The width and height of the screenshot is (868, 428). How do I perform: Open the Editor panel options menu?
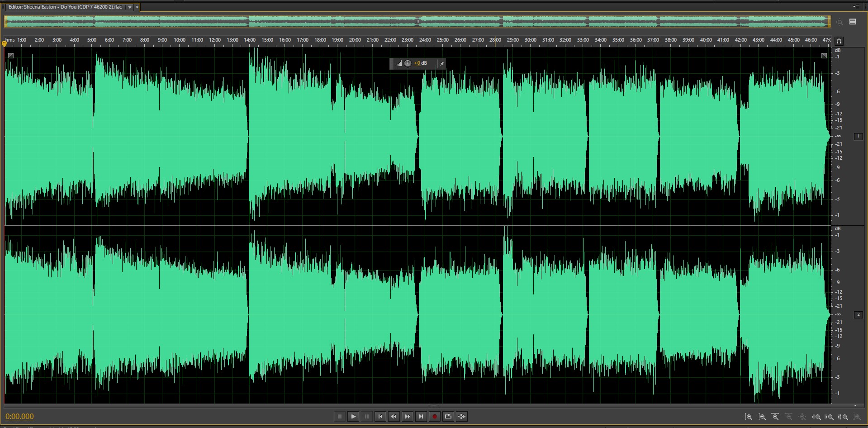[856, 7]
